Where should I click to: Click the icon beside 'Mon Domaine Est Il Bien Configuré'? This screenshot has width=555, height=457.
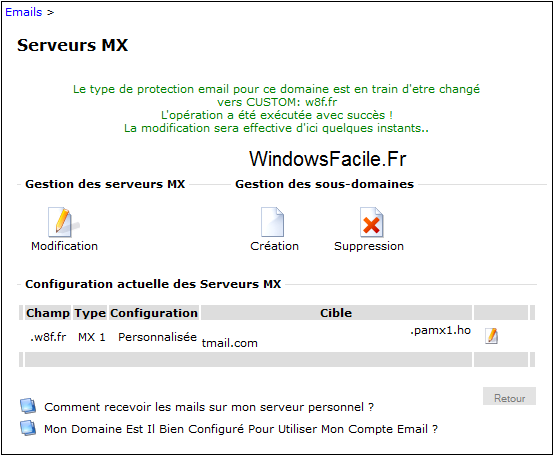(x=28, y=428)
